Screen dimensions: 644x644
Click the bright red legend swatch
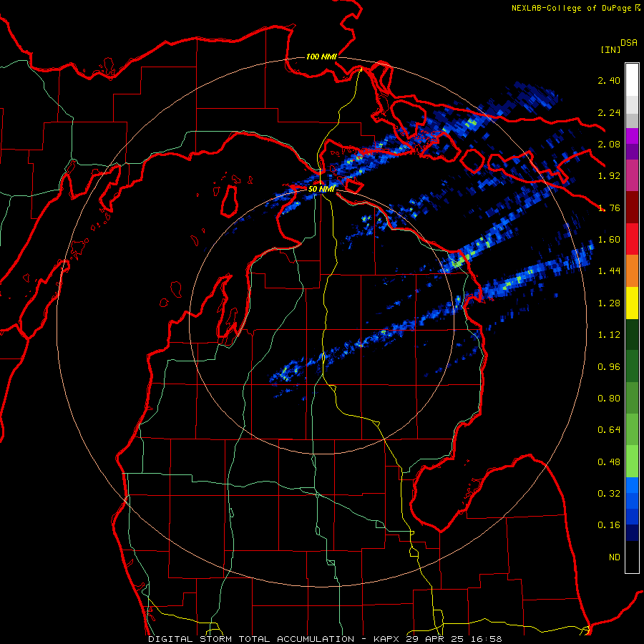(632, 239)
